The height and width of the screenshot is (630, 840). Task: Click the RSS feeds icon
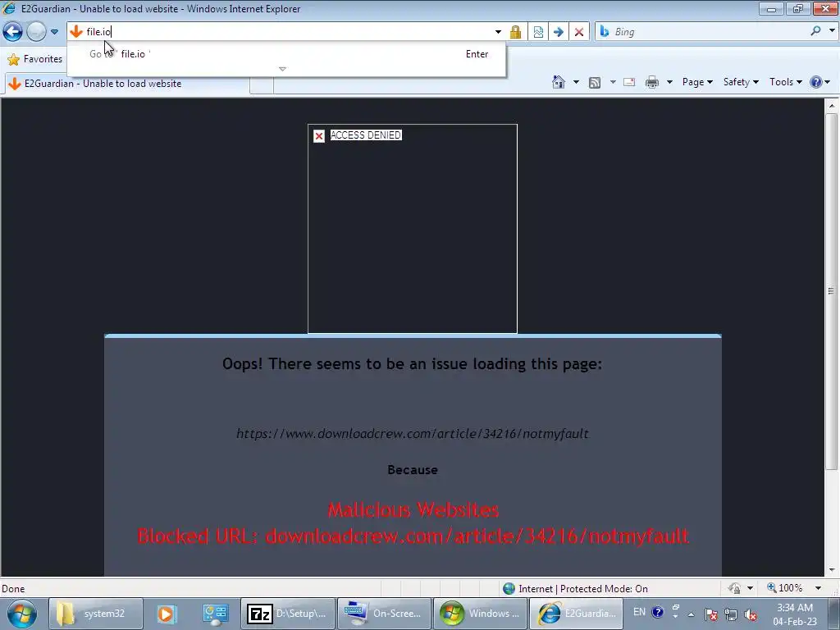[594, 82]
